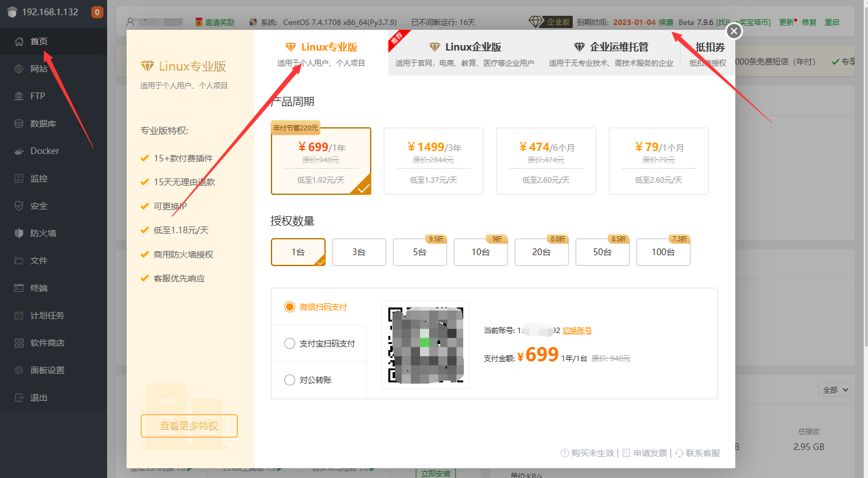
Task: Open the 数据库 database icon
Action: 19,124
